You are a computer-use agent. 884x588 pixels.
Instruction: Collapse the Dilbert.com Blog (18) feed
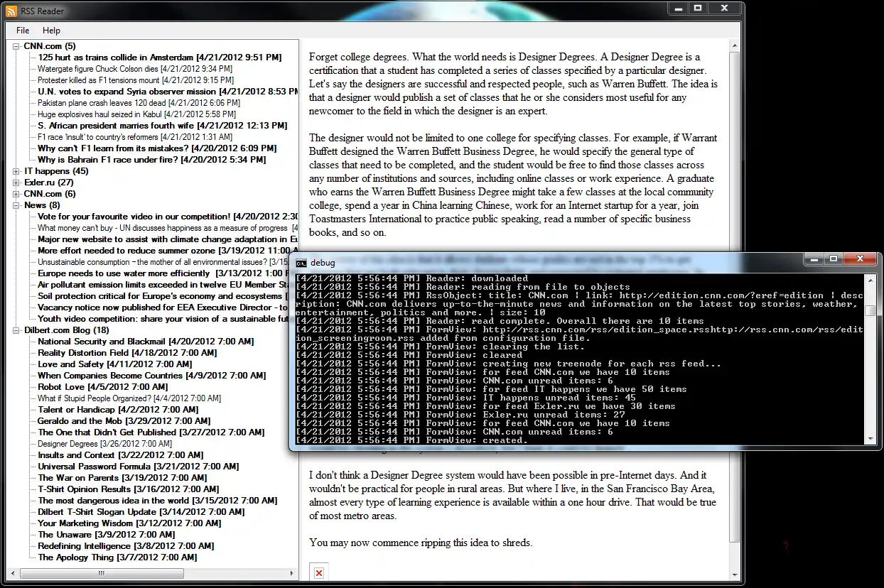pos(17,330)
